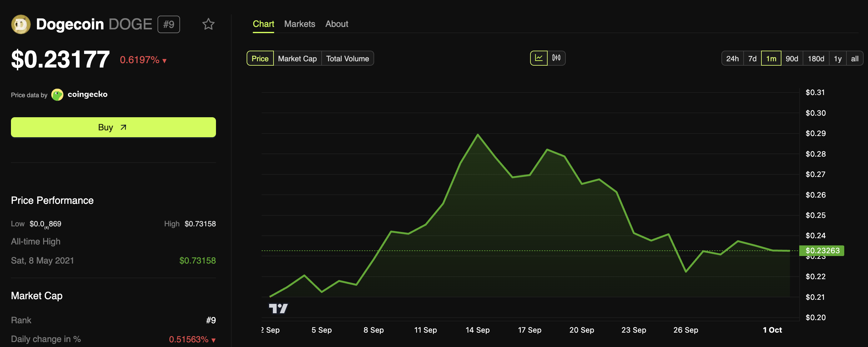
Task: Open the Markets tab
Action: pyautogui.click(x=299, y=24)
